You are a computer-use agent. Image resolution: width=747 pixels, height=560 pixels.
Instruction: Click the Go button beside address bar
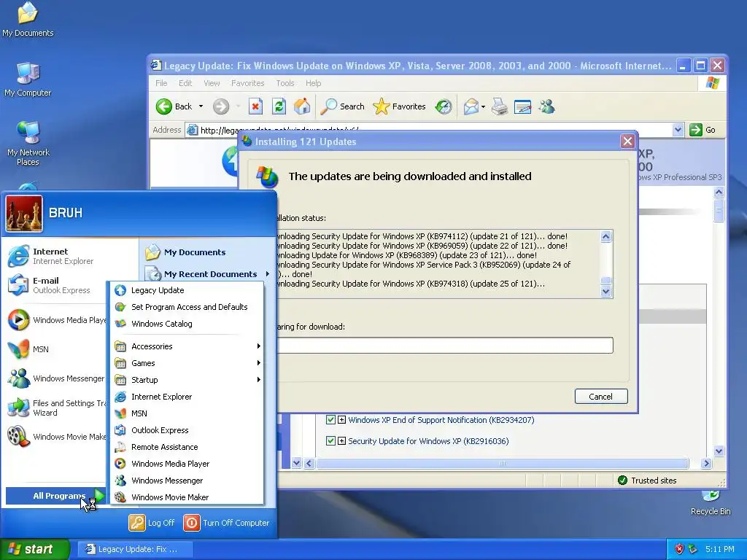(703, 130)
